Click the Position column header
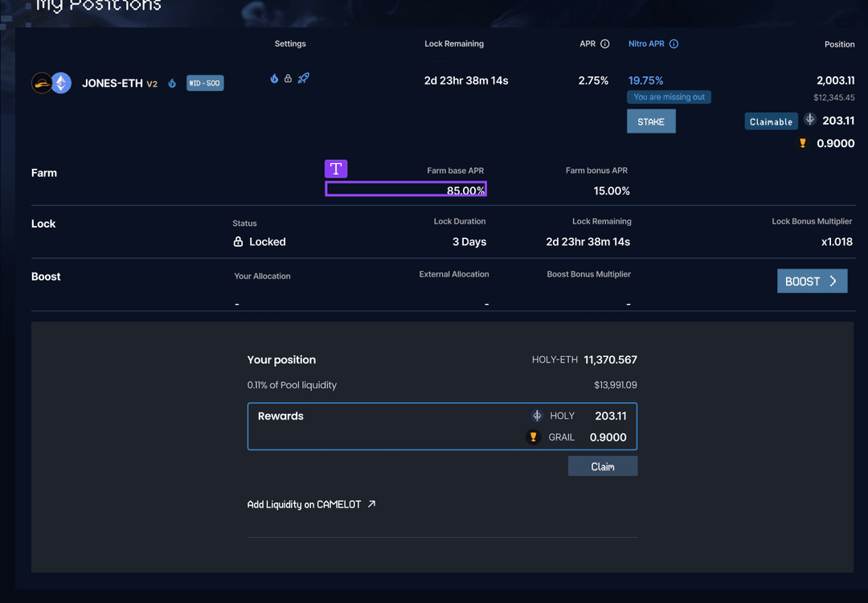Viewport: 868px width, 603px height. pyautogui.click(x=839, y=44)
